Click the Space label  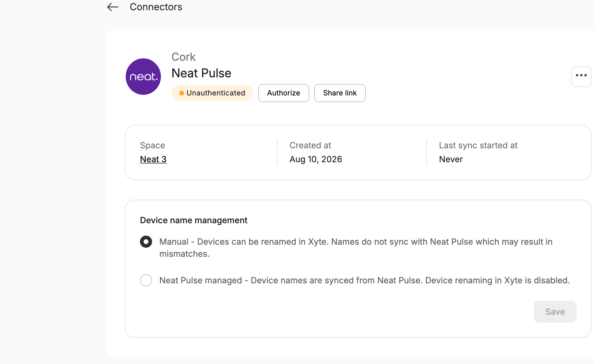pos(152,145)
